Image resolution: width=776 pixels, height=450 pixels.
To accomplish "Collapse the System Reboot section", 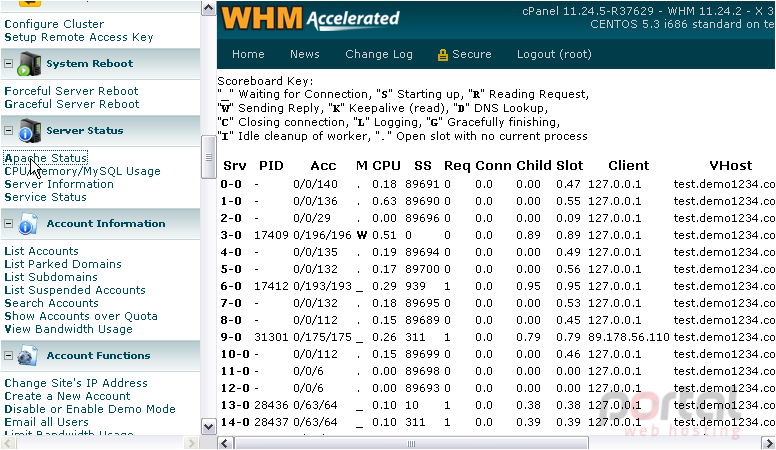I will point(8,64).
